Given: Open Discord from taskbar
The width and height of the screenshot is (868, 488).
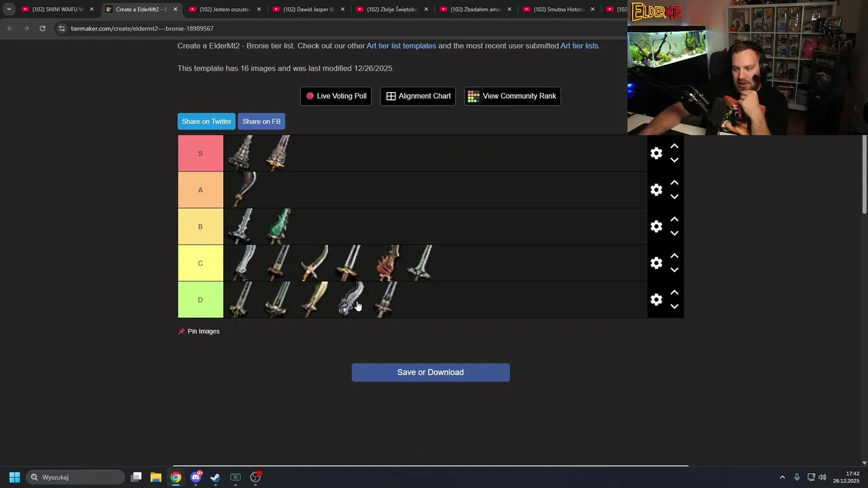Looking at the screenshot, I should click(x=195, y=477).
